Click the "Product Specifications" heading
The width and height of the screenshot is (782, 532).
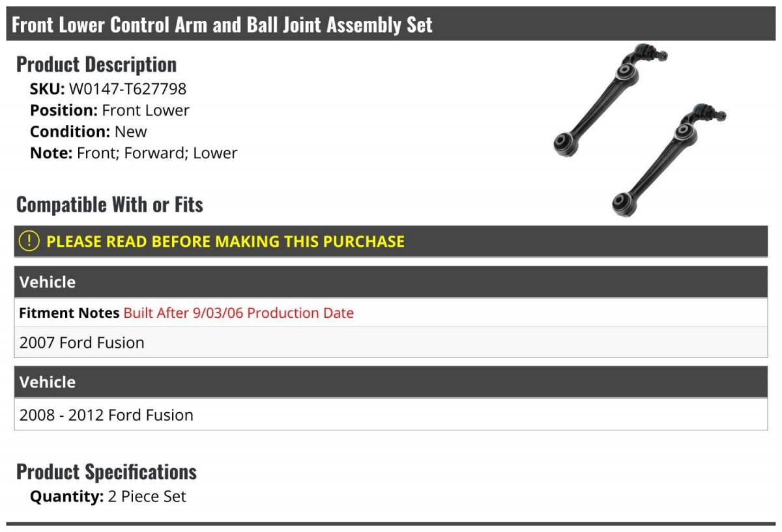(106, 471)
